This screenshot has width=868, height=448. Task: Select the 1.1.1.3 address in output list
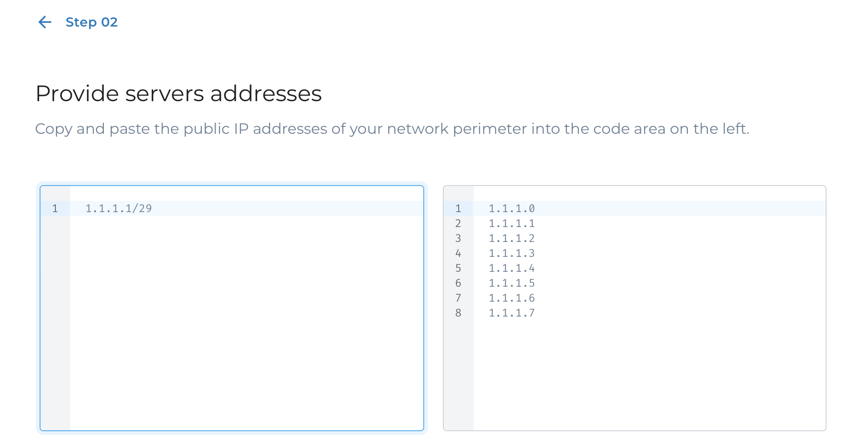(x=511, y=253)
